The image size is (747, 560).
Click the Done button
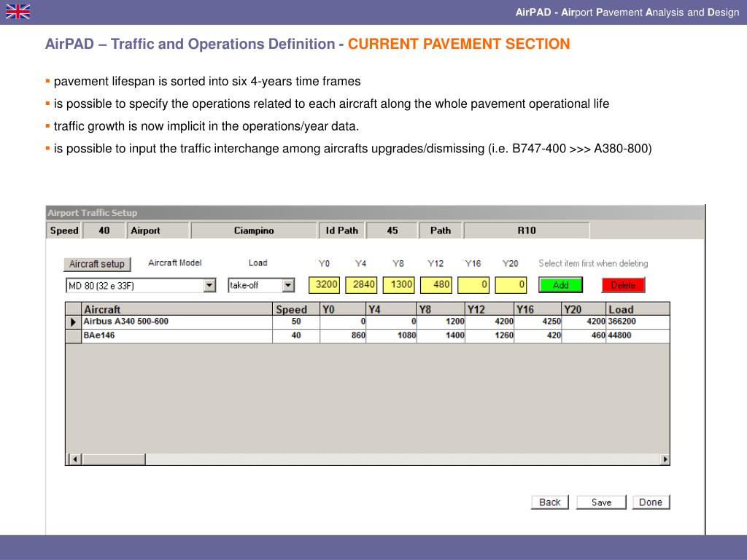[x=651, y=502]
